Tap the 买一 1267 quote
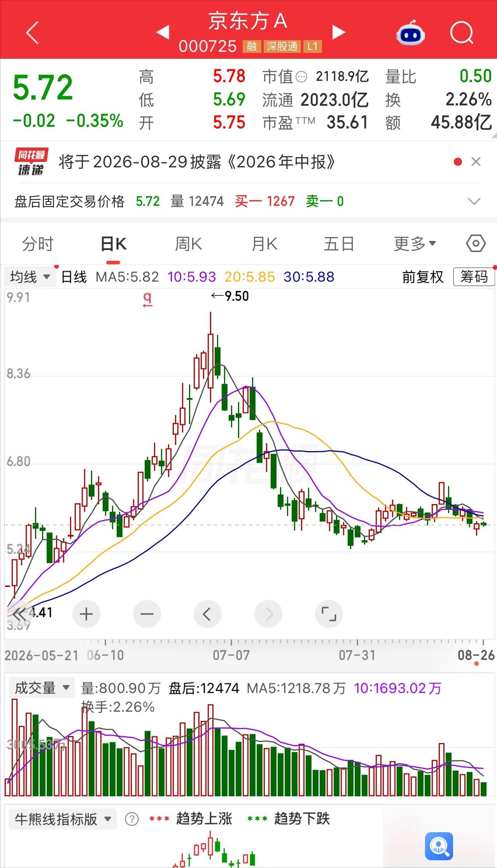The width and height of the screenshot is (497, 868). [265, 201]
